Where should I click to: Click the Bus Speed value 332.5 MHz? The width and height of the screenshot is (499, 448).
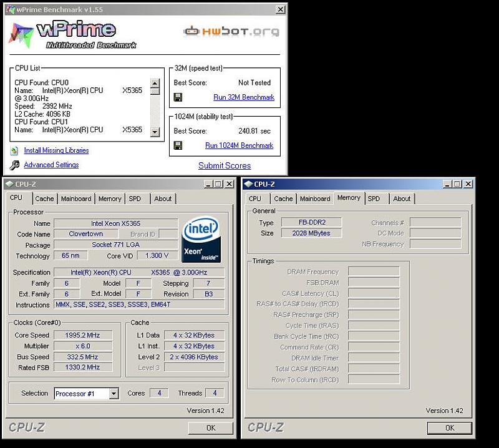click(83, 357)
